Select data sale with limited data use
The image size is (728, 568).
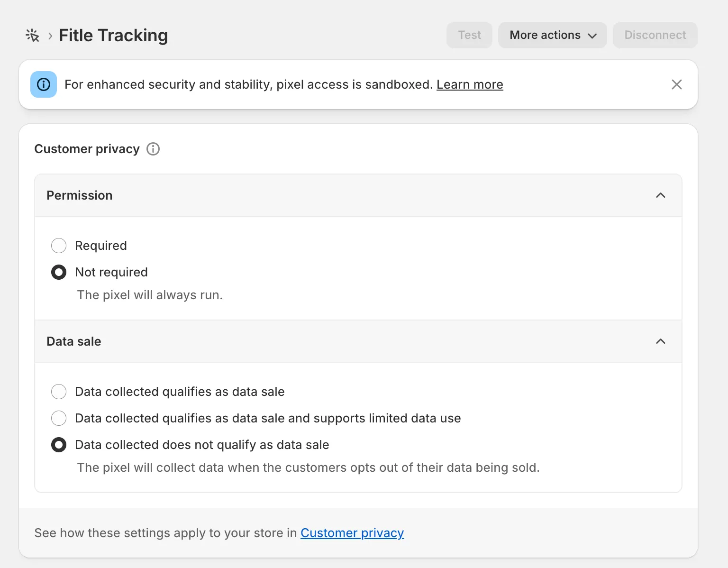tap(59, 418)
